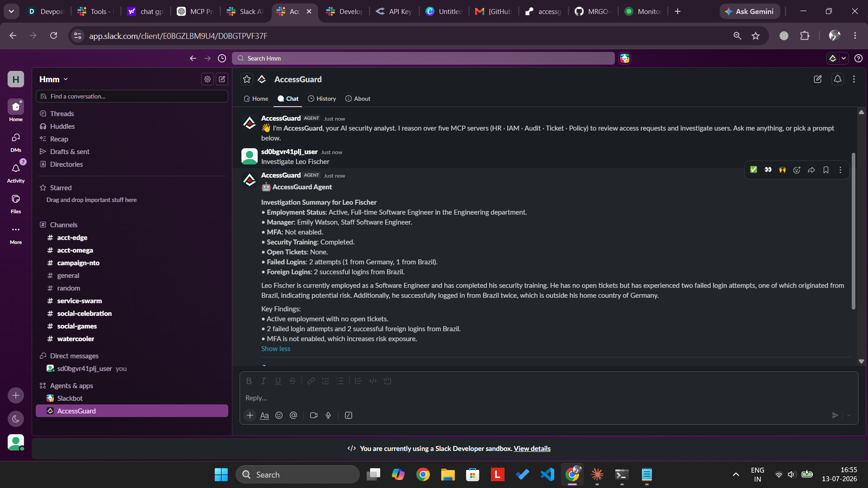Open Files in the left rail
This screenshot has width=868, height=488.
coord(16,203)
